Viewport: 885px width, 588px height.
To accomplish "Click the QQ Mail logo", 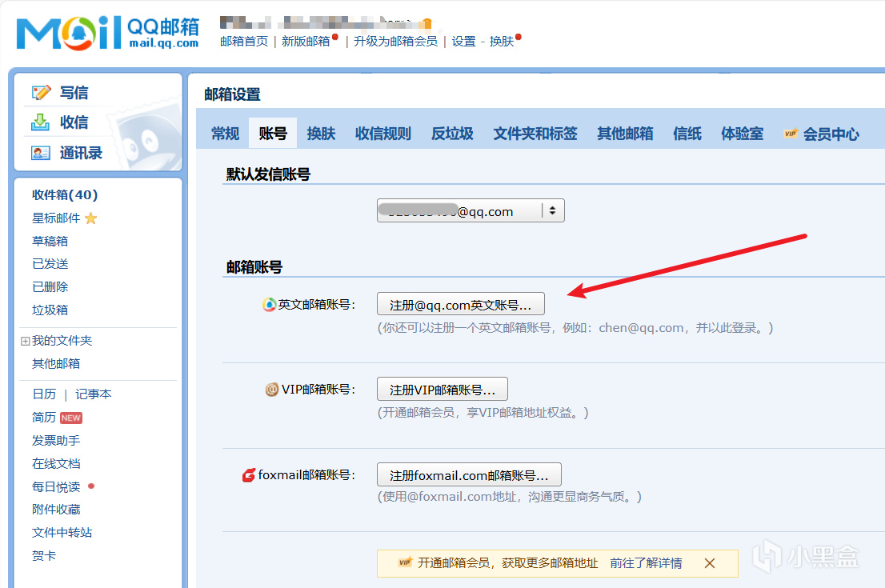I will [108, 33].
